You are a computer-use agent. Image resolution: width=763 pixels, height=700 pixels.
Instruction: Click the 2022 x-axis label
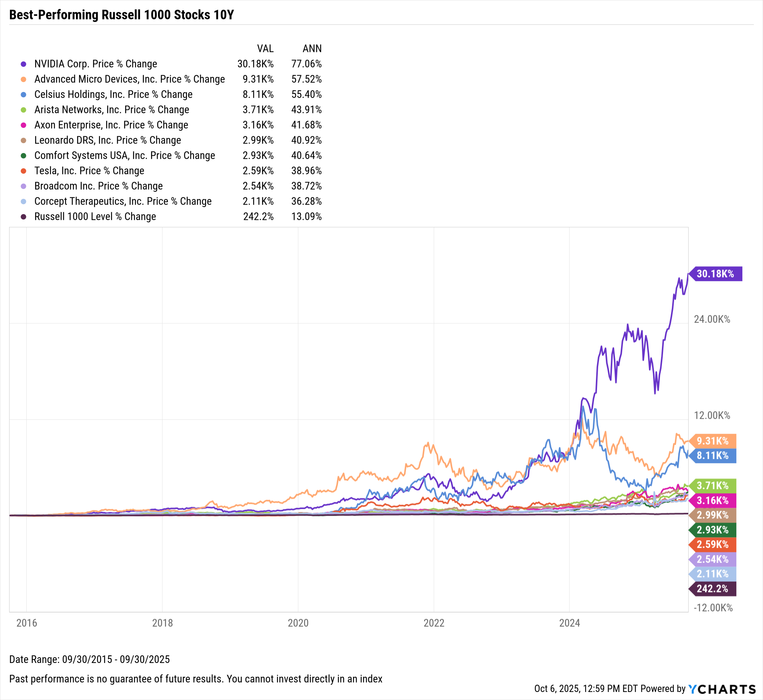click(x=434, y=623)
